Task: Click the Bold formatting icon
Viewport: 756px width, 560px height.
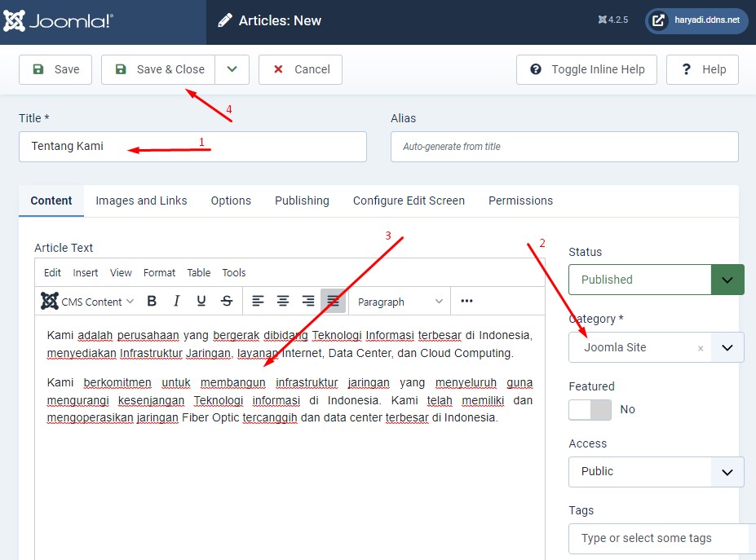Action: point(152,302)
